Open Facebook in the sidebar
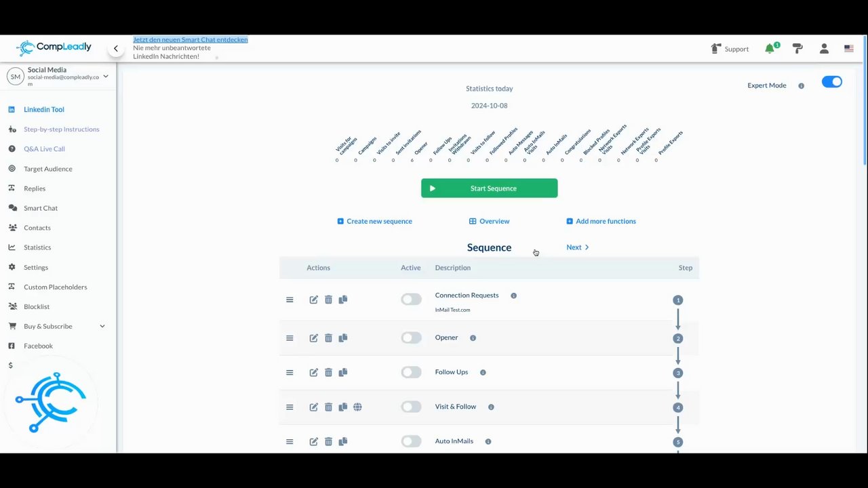This screenshot has width=868, height=488. pos(38,346)
